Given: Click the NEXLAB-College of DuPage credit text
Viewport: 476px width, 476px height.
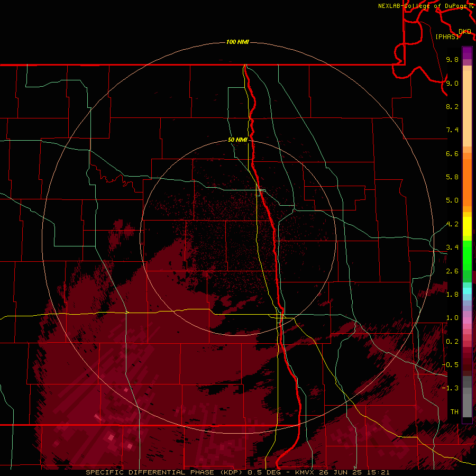Looking at the screenshot, I should point(423,6).
